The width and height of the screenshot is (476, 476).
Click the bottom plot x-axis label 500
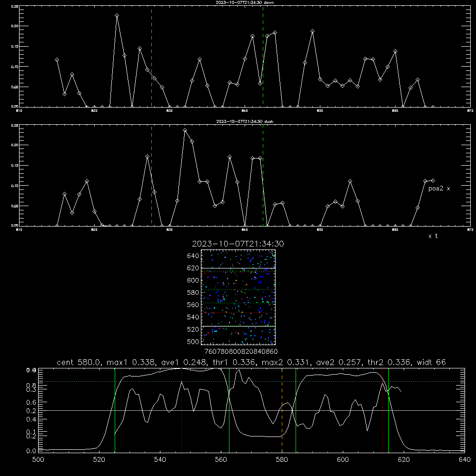[x=38, y=460]
